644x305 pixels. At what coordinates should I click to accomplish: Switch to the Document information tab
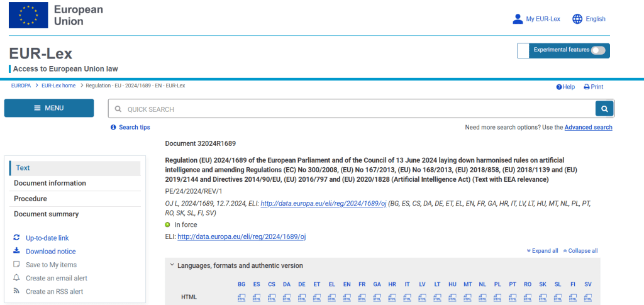point(75,183)
